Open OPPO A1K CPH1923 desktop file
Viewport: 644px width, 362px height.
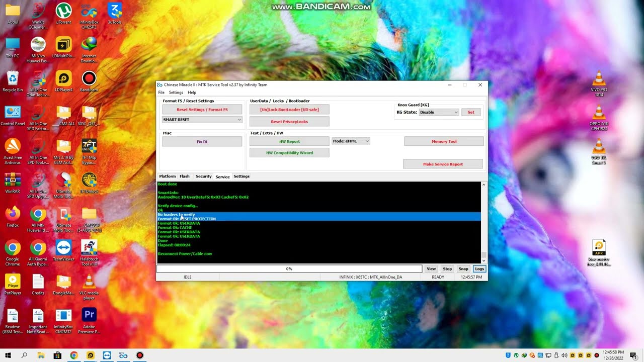coord(599,118)
